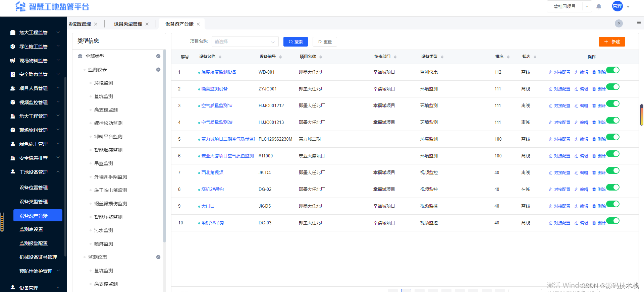Click the 管理 user avatar
This screenshot has height=292, width=644.
[x=618, y=6]
